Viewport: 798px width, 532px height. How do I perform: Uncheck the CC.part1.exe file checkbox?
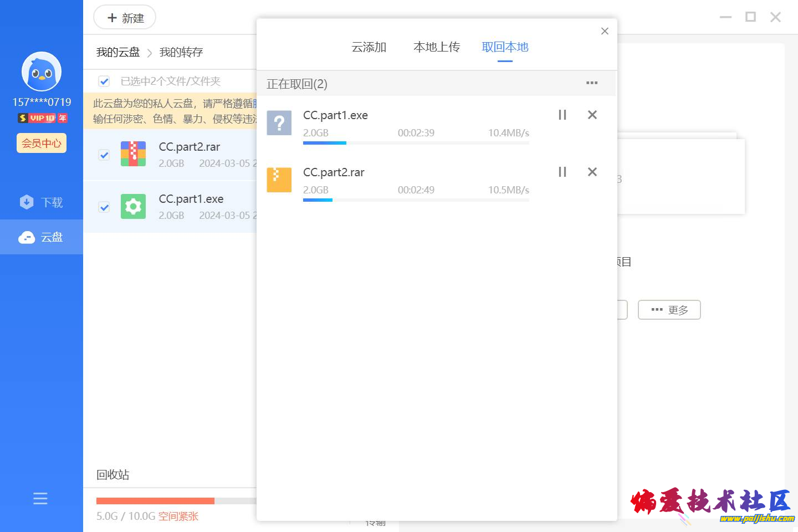pyautogui.click(x=104, y=207)
